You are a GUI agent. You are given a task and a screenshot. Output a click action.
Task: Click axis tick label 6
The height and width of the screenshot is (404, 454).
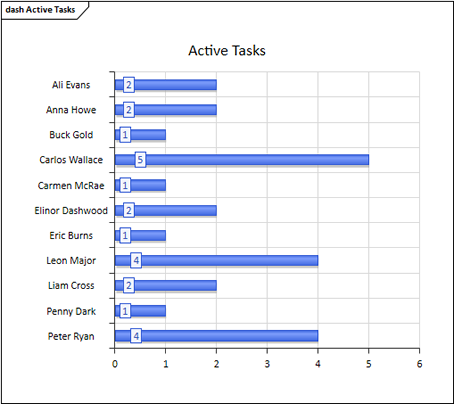click(x=419, y=364)
